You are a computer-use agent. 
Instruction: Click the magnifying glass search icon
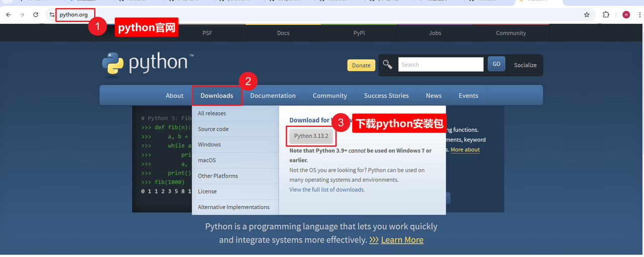coord(387,65)
